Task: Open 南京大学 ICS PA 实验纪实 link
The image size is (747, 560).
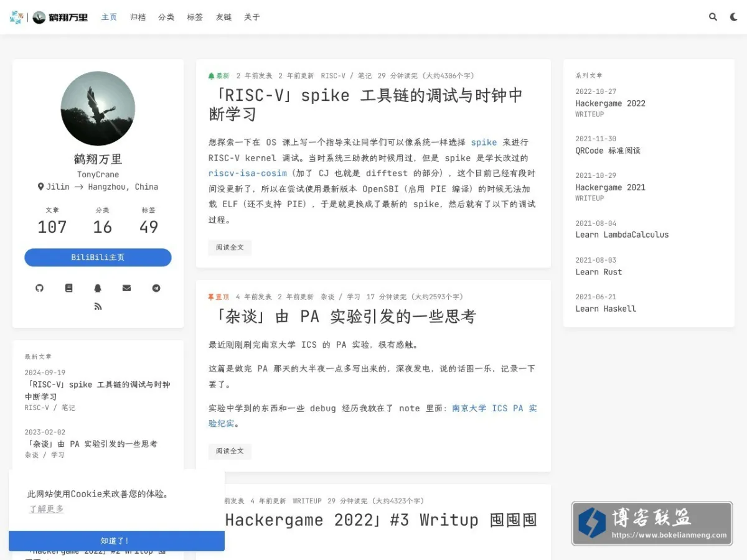Action: [373, 416]
